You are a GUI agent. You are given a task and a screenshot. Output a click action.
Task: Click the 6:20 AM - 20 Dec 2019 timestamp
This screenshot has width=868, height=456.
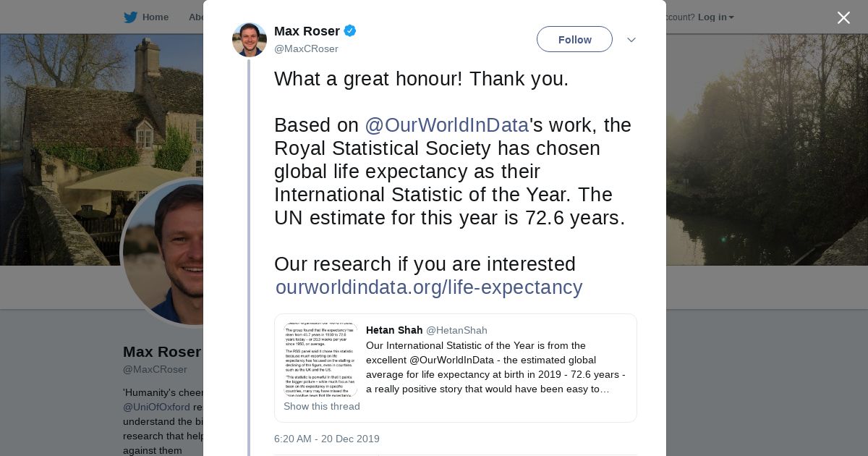point(327,439)
